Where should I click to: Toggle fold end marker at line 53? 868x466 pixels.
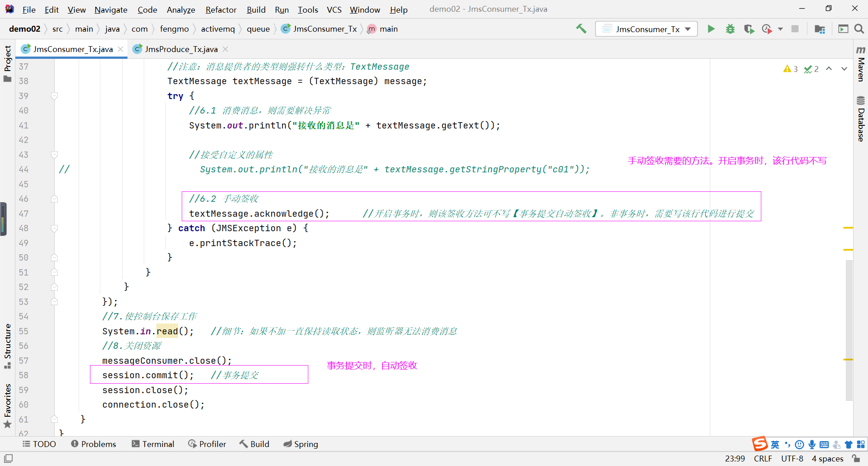point(54,302)
